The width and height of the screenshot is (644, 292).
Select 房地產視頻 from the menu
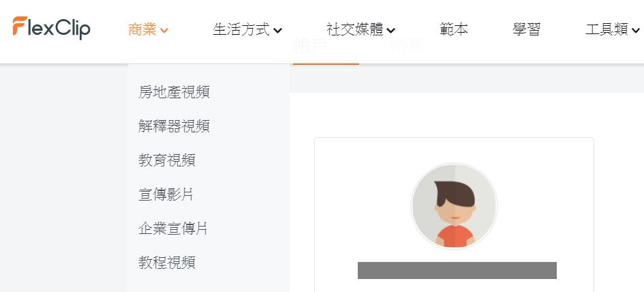[x=174, y=92]
